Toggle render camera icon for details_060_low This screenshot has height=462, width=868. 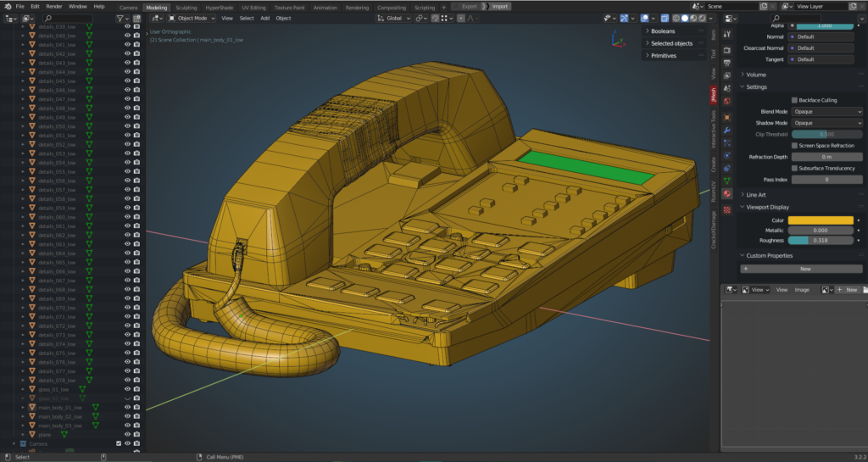click(x=136, y=217)
